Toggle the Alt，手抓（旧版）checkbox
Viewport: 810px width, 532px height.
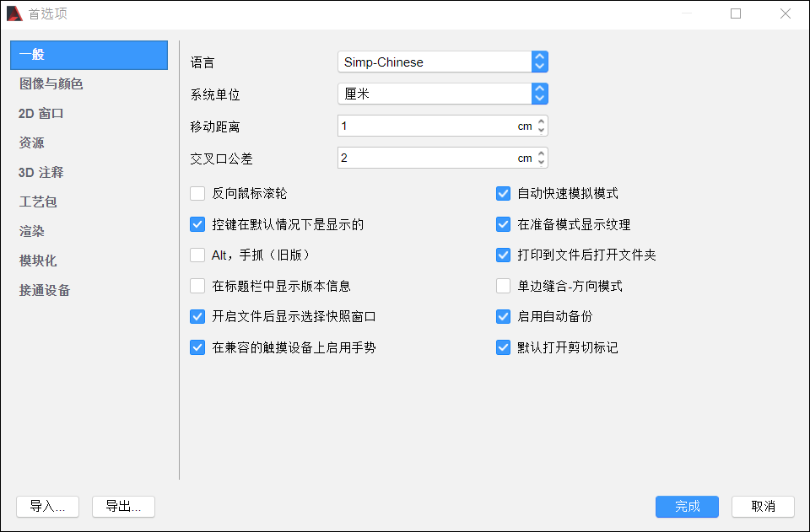coord(197,255)
